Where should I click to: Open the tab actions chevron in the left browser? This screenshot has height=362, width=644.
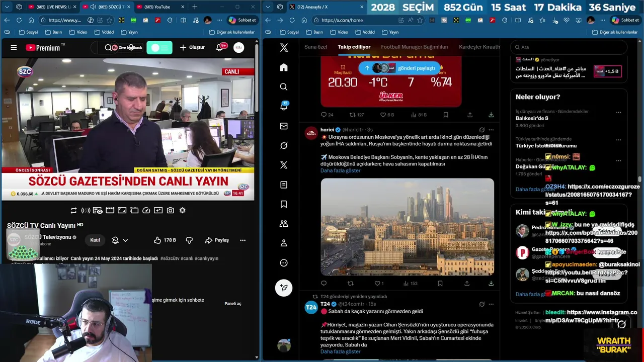[7, 7]
